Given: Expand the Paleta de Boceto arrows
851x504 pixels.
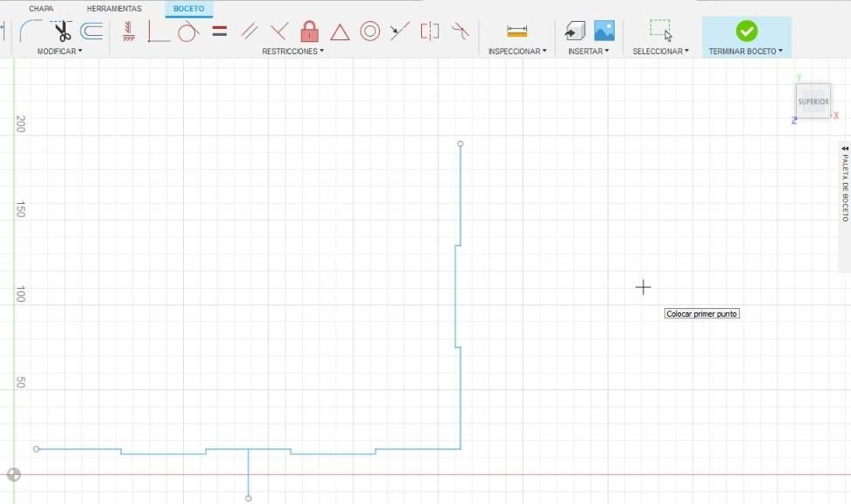Looking at the screenshot, I should 845,148.
